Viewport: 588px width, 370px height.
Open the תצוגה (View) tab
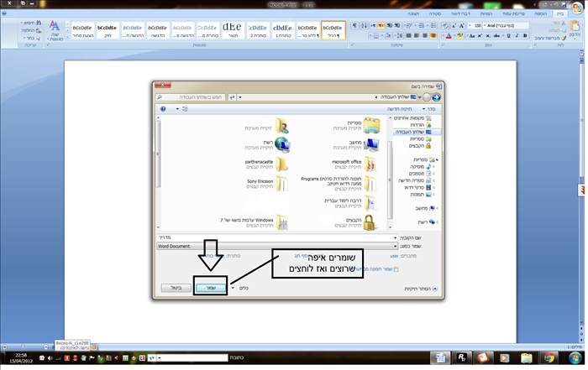tap(413, 13)
